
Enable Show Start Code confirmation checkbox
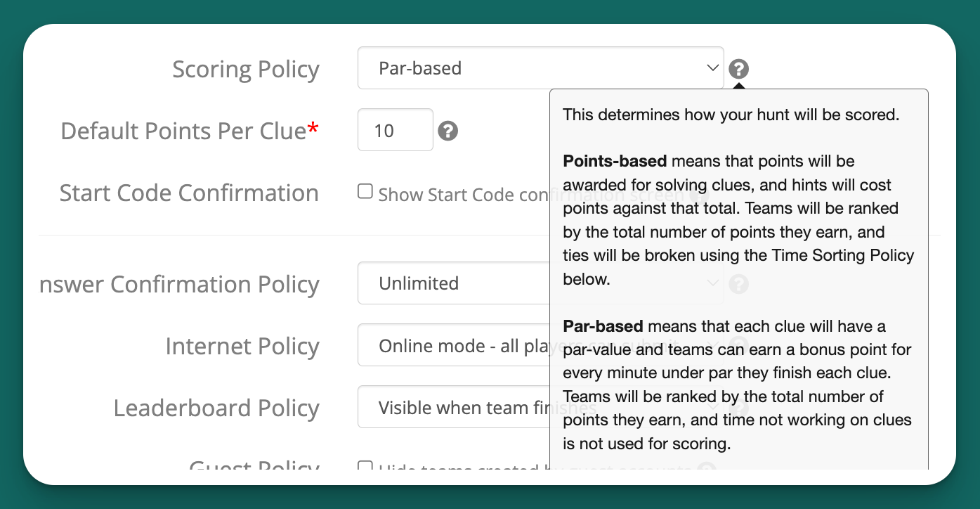click(365, 192)
